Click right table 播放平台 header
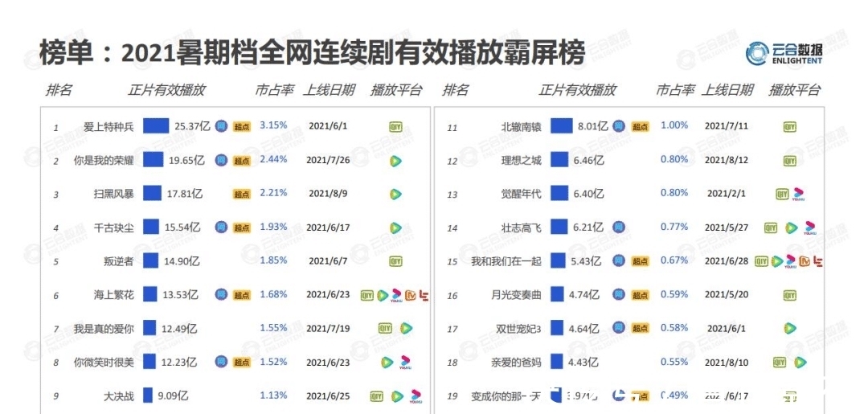Screen dimensions: 868x414 click(794, 90)
